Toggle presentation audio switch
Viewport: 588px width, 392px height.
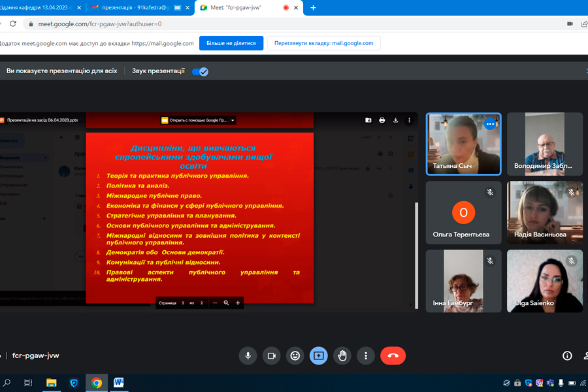[x=200, y=71]
